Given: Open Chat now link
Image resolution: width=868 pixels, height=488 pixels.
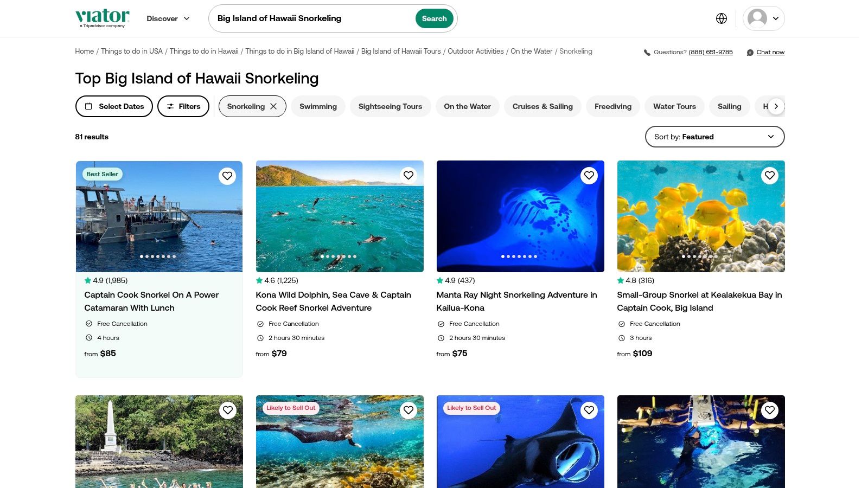Looking at the screenshot, I should click(770, 52).
